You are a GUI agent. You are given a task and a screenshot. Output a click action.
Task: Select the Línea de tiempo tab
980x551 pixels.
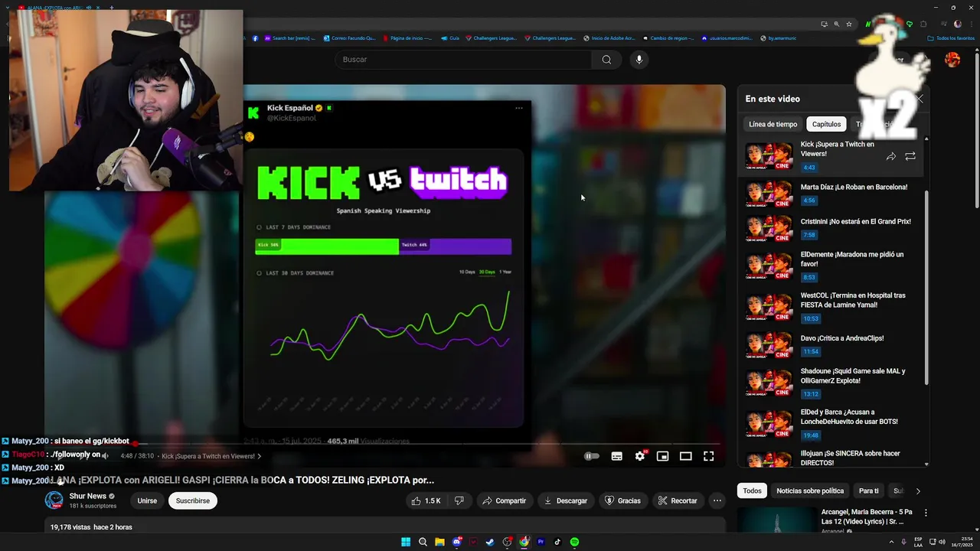(773, 124)
